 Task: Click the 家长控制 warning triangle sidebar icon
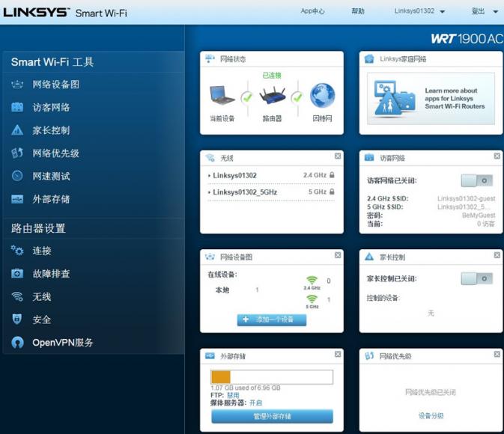pos(17,130)
